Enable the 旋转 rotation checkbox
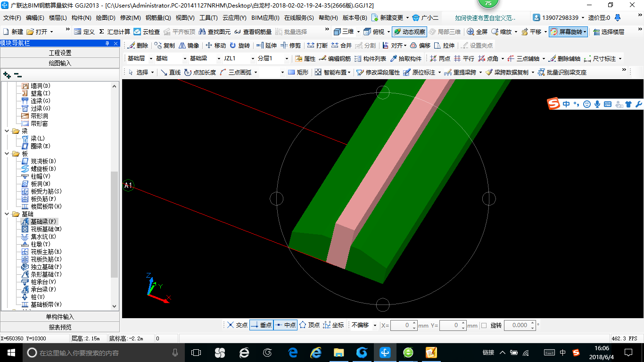This screenshot has height=362, width=644. pos(484,325)
